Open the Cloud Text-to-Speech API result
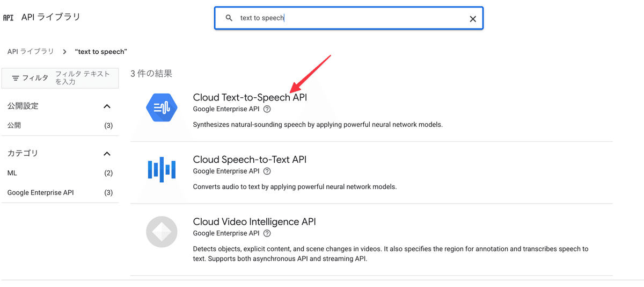Viewport: 644px width, 287px height. pyautogui.click(x=250, y=97)
